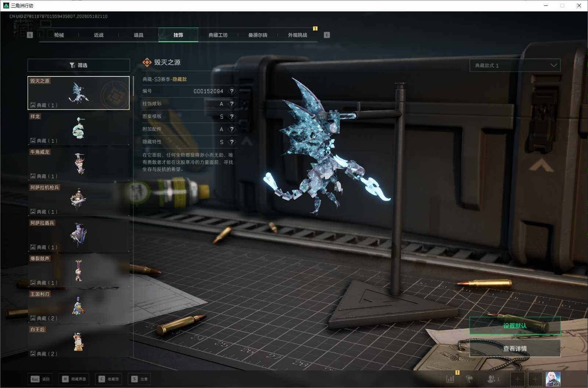Viewport: 588px width, 388px height.
Task: Open the statistics bar chart icon
Action: pos(450,379)
